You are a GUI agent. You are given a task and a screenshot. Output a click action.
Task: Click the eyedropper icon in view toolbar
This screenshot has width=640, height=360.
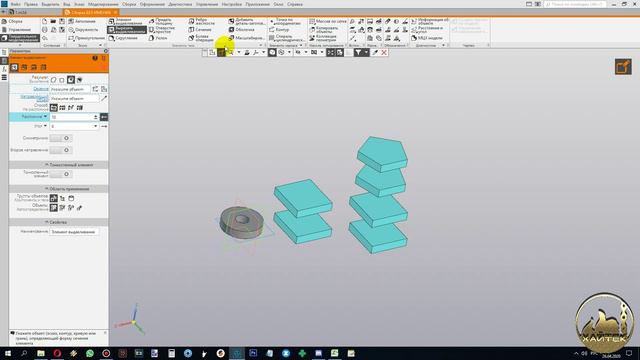point(375,53)
